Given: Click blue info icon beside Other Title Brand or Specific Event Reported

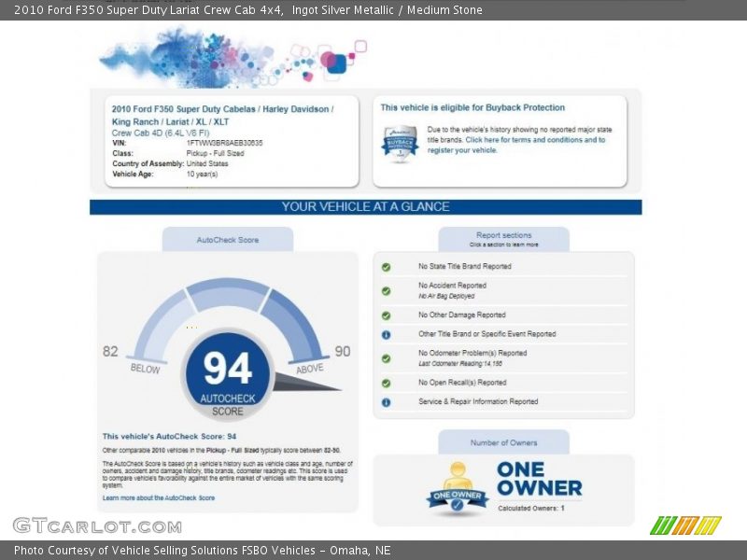Looking at the screenshot, I should 386,335.
